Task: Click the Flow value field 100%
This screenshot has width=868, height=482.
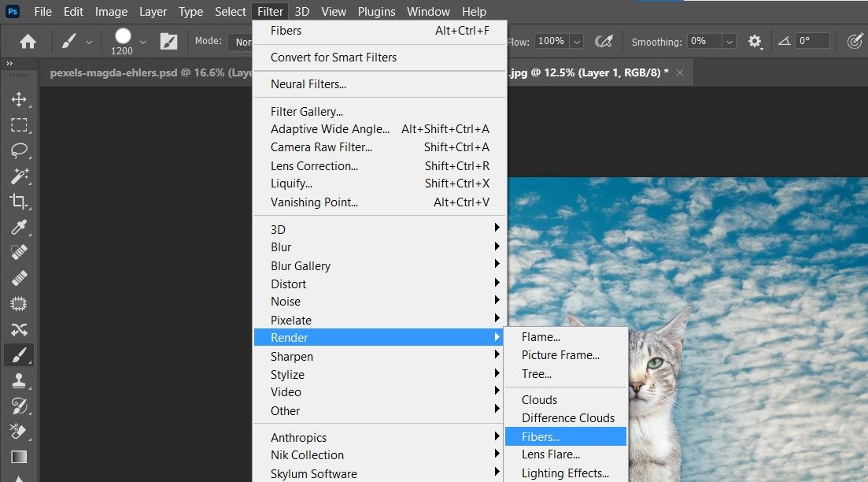Action: [552, 41]
